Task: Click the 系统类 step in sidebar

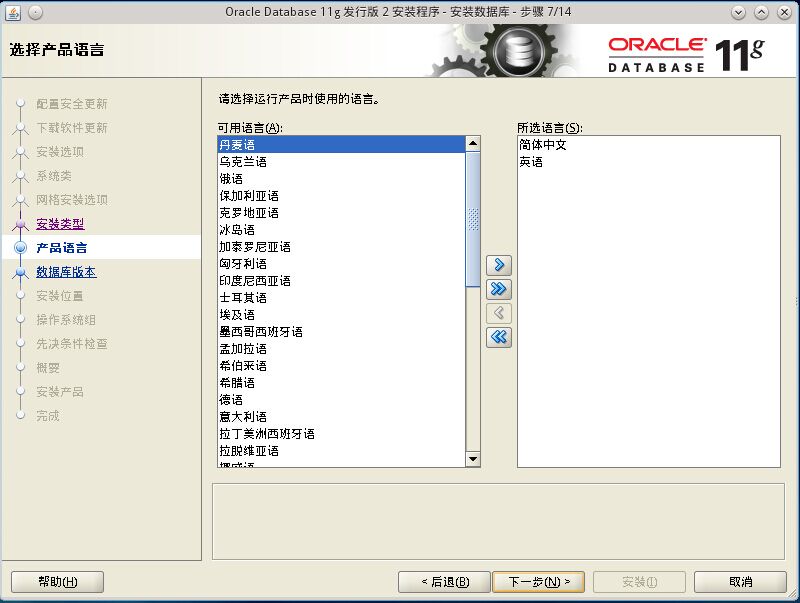Action: pyautogui.click(x=54, y=176)
